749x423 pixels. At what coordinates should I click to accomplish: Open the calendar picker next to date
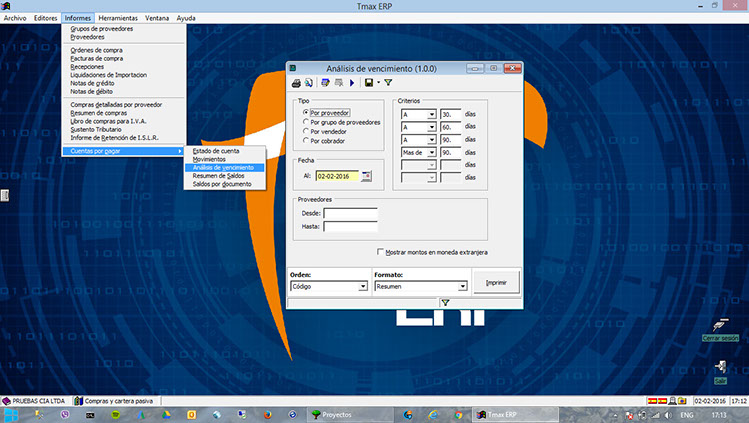tap(367, 175)
